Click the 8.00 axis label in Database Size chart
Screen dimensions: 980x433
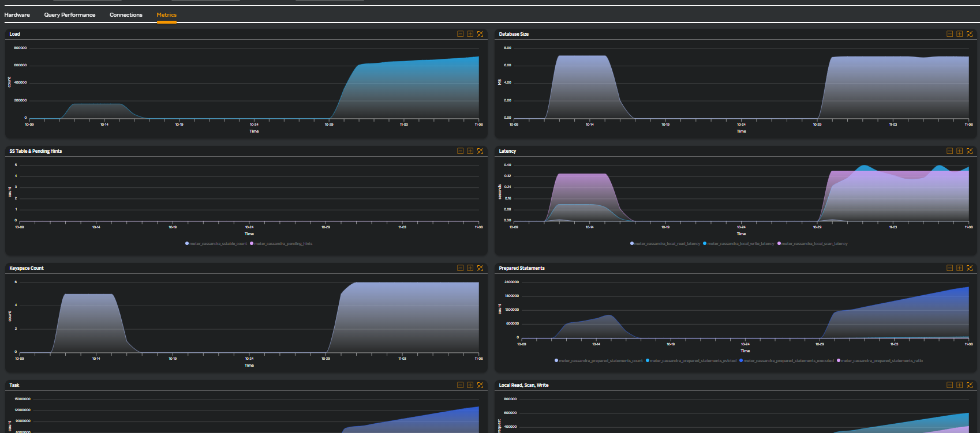pos(507,48)
